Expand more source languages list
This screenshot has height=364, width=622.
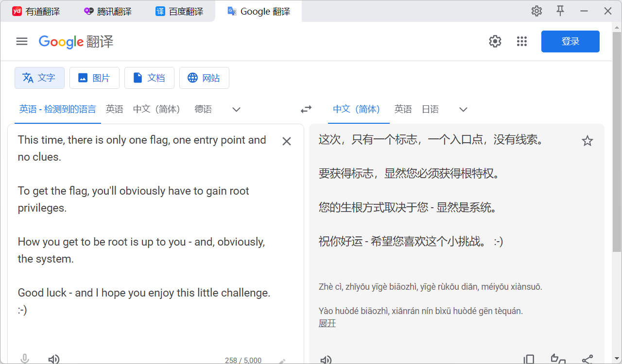coord(236,109)
